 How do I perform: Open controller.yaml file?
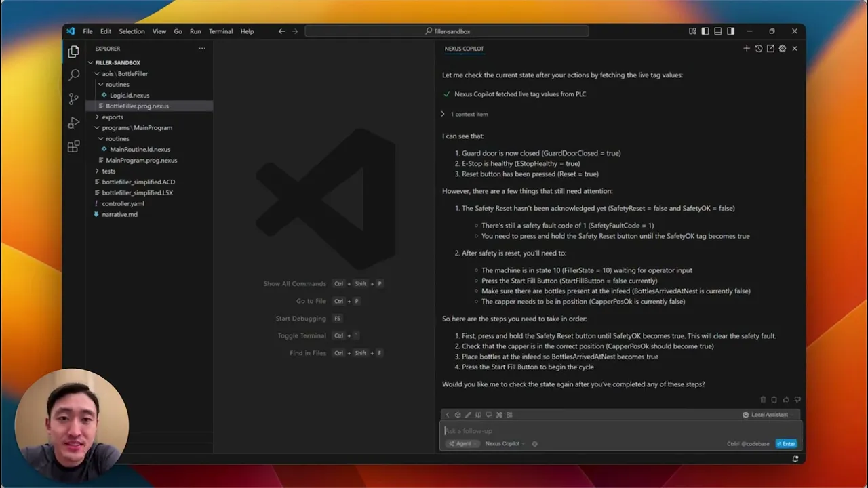pos(149,203)
